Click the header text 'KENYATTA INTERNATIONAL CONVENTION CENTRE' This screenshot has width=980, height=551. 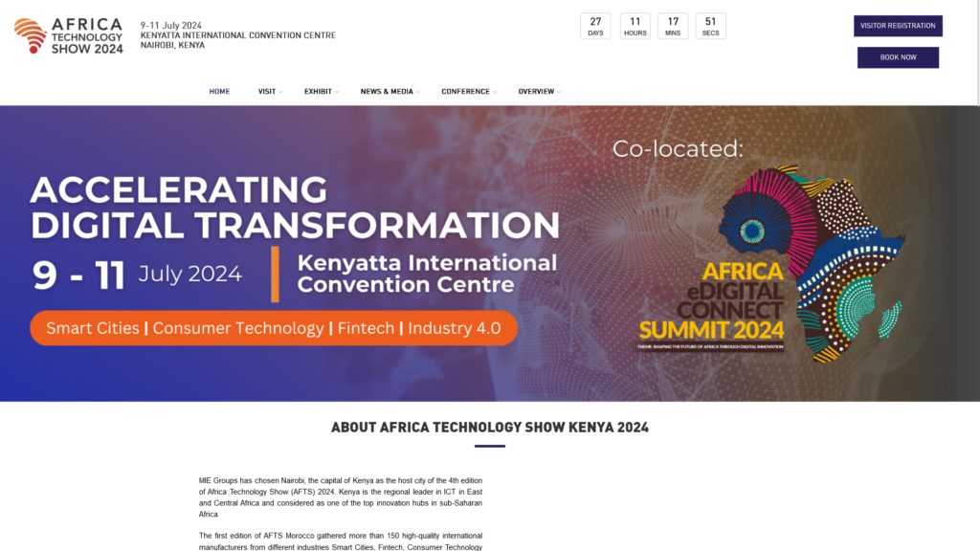(238, 35)
